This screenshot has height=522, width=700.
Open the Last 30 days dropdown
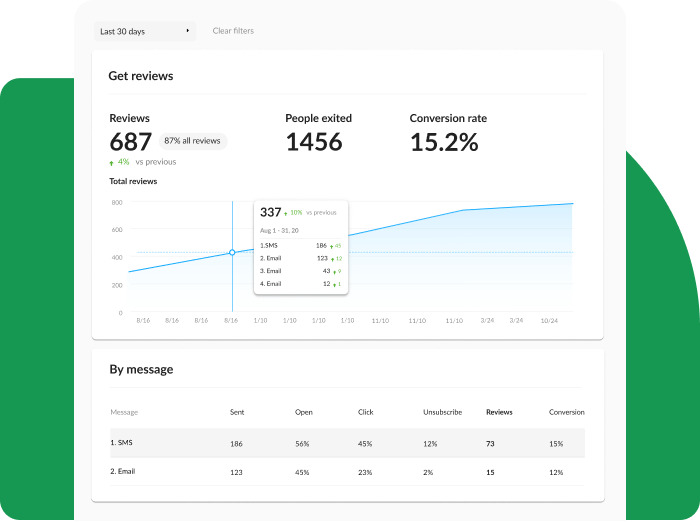[x=144, y=31]
